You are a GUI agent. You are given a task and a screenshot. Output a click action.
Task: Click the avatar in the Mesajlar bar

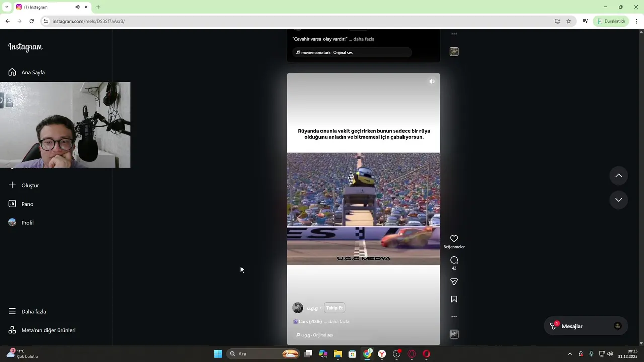(618, 326)
